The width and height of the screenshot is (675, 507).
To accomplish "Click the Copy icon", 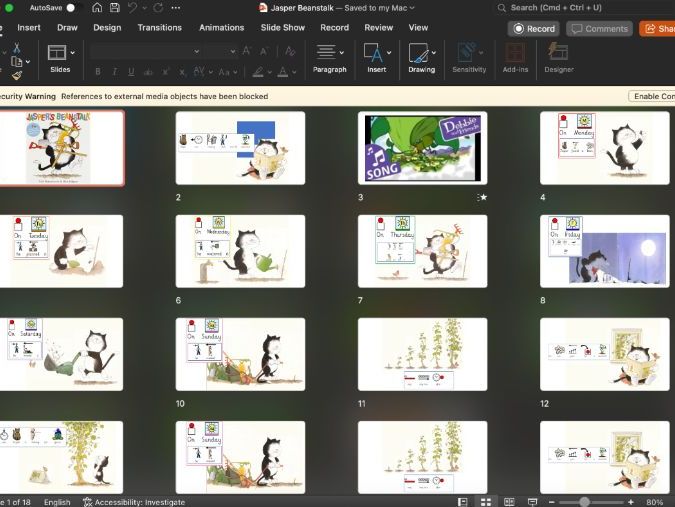I will coord(16,62).
